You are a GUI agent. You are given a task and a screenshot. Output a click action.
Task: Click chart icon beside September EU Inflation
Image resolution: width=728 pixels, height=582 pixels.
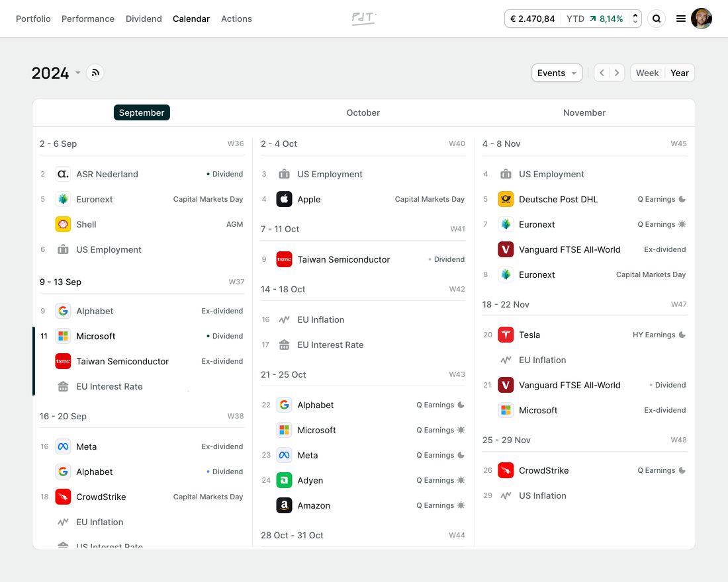(x=63, y=522)
